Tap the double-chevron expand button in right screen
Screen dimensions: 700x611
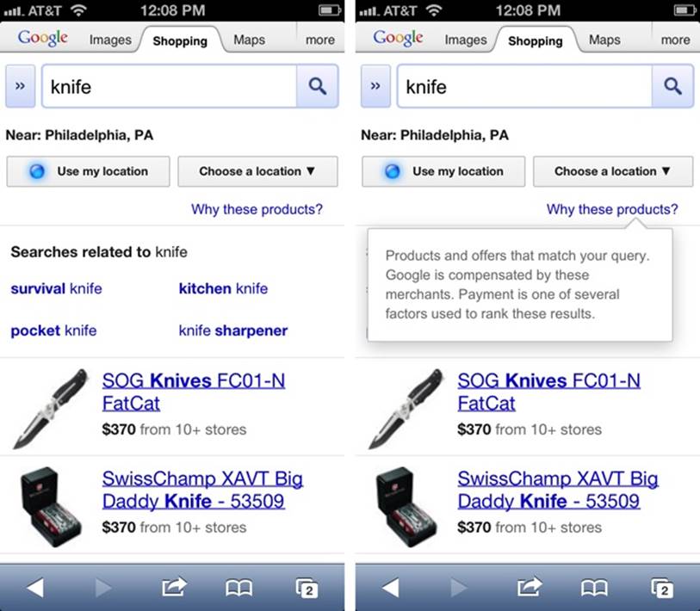point(375,86)
